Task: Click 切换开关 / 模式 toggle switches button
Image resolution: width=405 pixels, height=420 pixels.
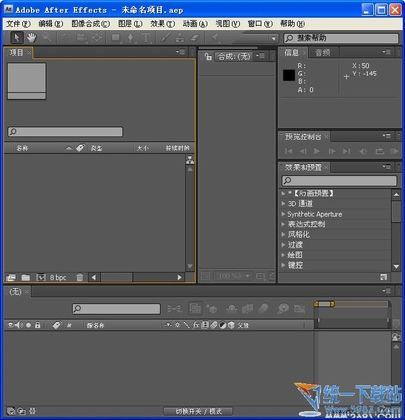Action: coord(198,411)
